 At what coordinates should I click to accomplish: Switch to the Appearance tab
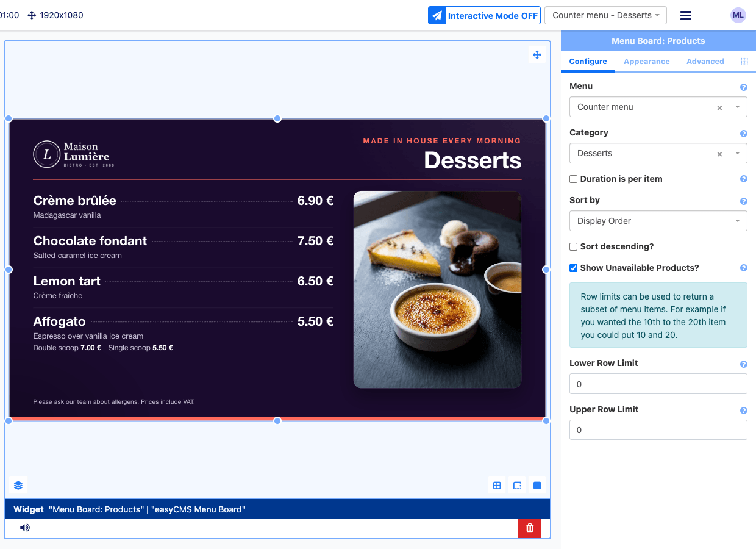click(x=646, y=62)
